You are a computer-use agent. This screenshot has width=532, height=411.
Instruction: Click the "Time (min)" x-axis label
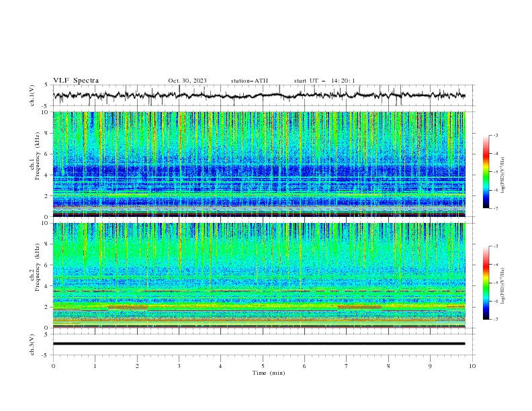pos(269,373)
